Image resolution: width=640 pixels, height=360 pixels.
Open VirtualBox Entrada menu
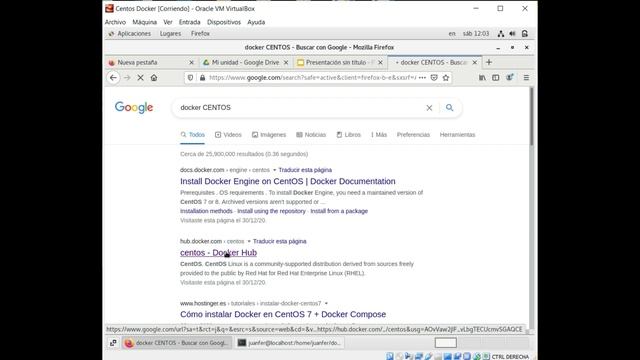[x=189, y=22]
